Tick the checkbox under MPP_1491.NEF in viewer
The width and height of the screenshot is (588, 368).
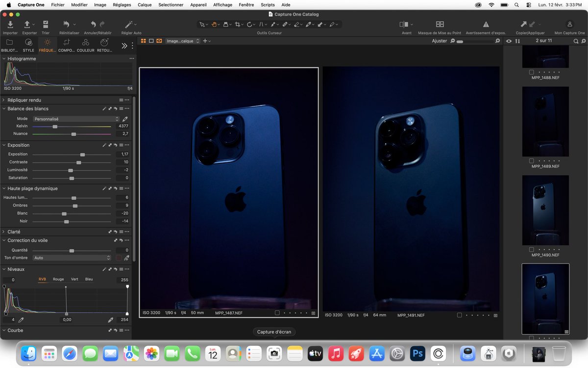click(x=460, y=315)
